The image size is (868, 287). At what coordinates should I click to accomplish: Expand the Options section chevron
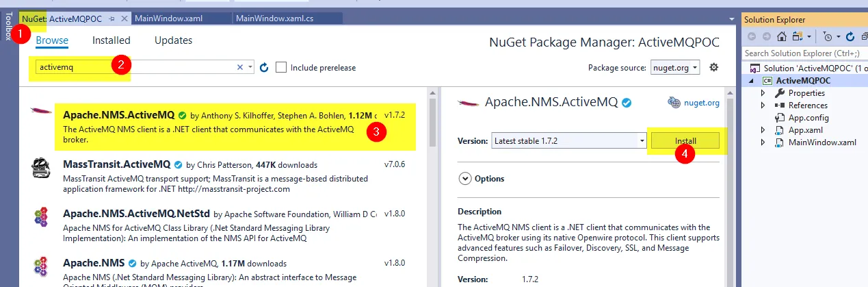[x=464, y=178]
